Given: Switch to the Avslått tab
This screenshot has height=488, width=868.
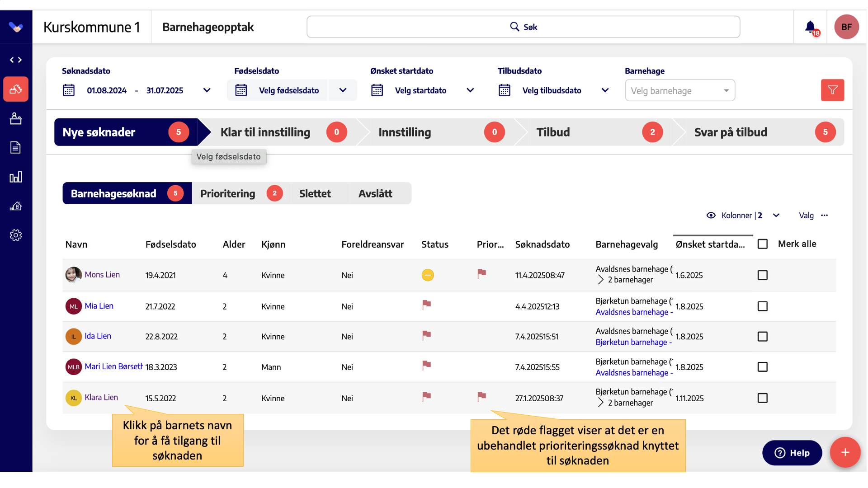Looking at the screenshot, I should [x=375, y=193].
